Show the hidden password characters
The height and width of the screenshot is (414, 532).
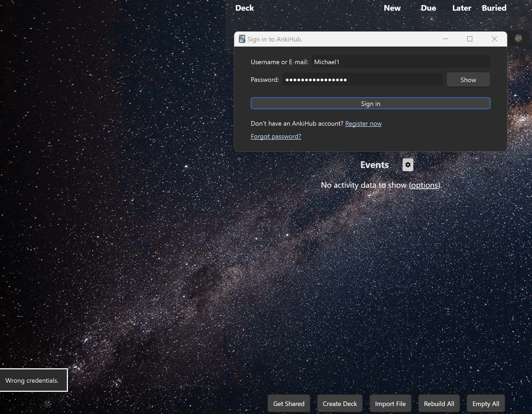pos(468,80)
